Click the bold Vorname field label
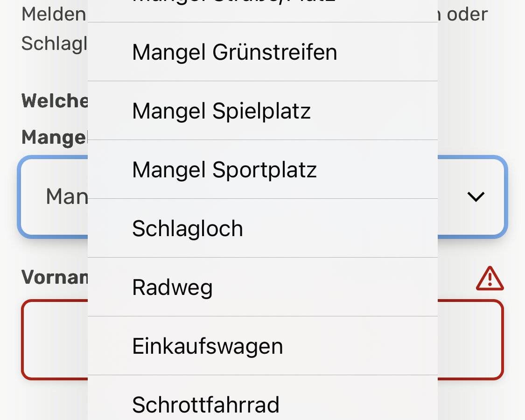This screenshot has height=420, width=525. click(x=55, y=277)
